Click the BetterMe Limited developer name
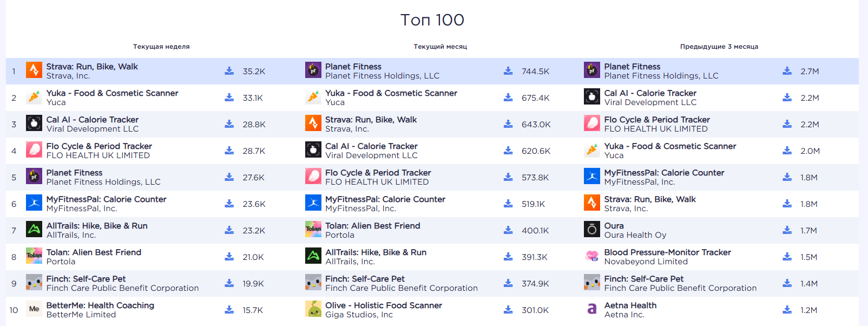 [x=81, y=315]
